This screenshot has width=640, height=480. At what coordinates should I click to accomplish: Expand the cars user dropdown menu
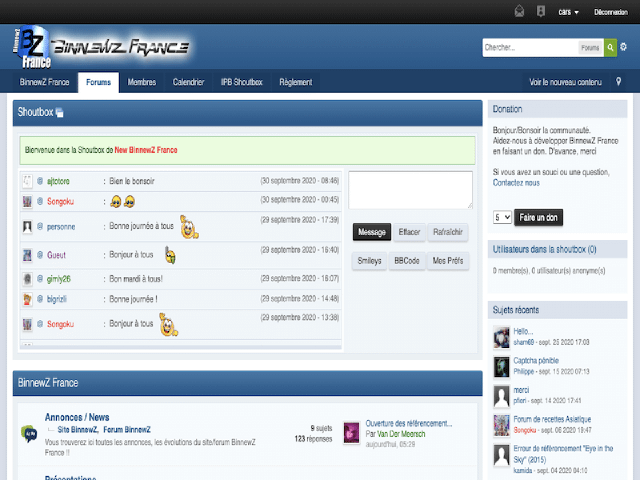point(568,12)
